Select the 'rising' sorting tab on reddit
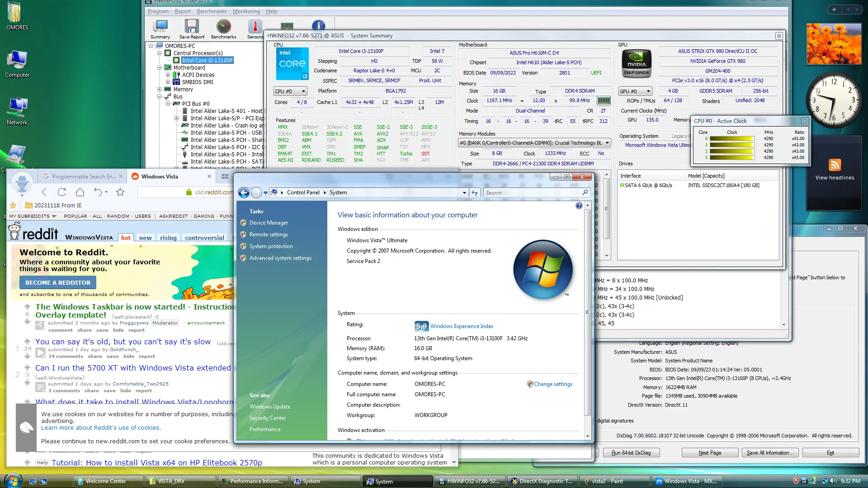Image resolution: width=868 pixels, height=488 pixels. coord(168,238)
